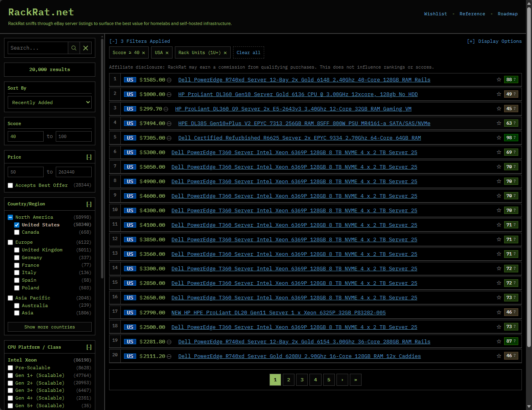The image size is (532, 410).
Task: Check the Gen 2+ (Scalable) checkbox
Action: 11,383
